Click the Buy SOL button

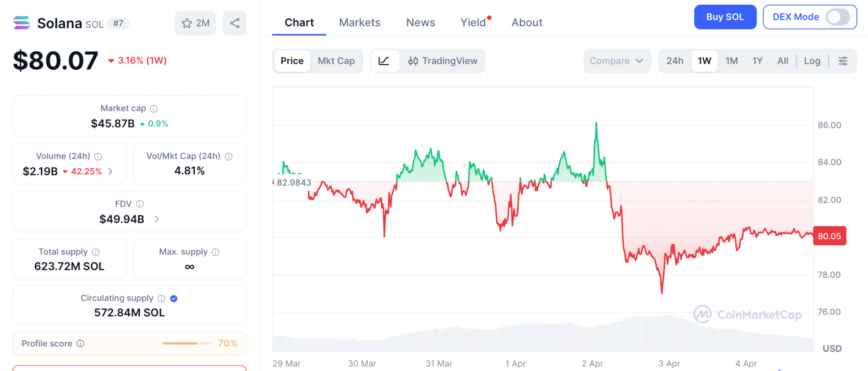pos(725,17)
